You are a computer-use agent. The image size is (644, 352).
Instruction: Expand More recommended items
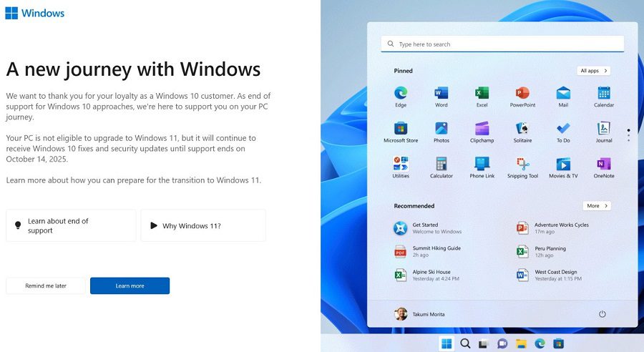click(x=597, y=206)
